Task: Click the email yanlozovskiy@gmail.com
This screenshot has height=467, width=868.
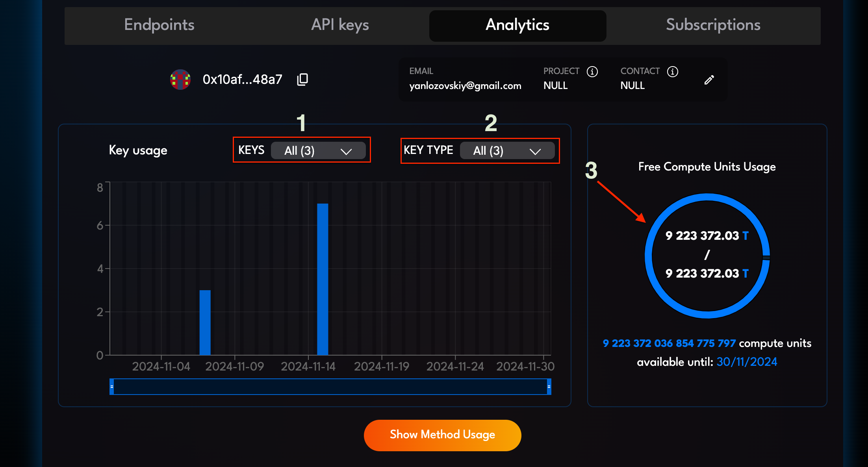Action: click(x=465, y=86)
